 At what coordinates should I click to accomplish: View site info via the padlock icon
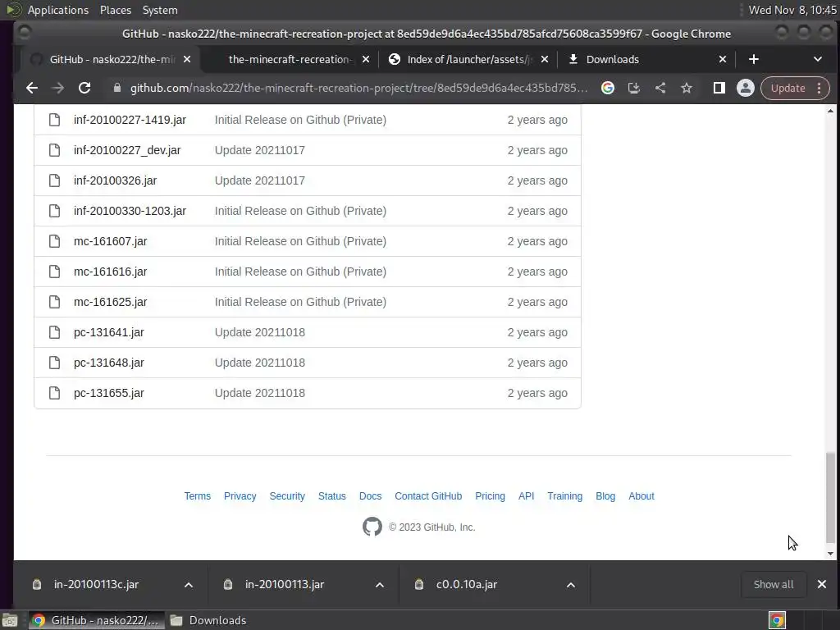click(x=116, y=88)
